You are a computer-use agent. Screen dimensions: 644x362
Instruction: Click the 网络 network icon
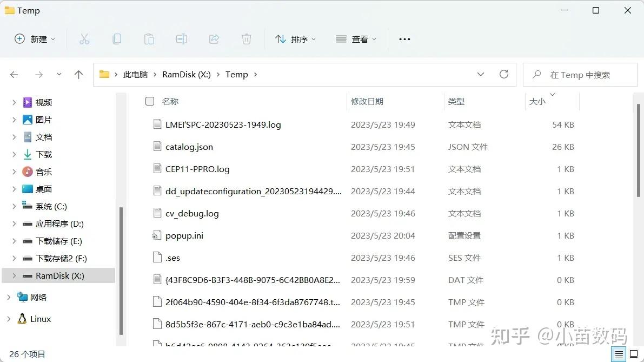(x=22, y=297)
